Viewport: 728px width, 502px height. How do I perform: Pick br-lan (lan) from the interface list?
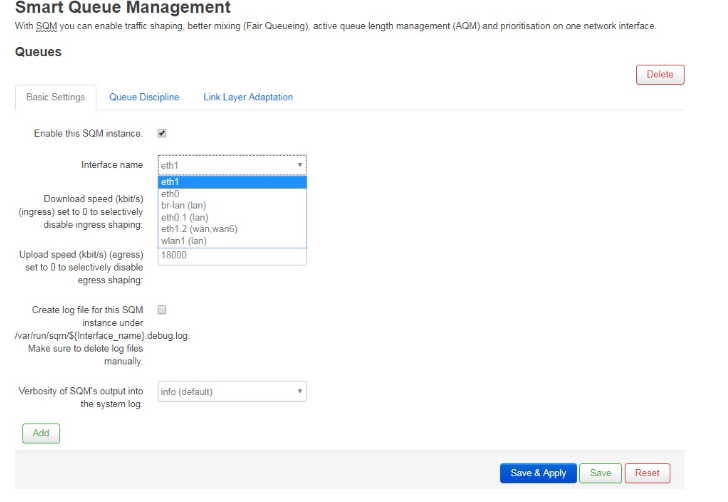232,205
